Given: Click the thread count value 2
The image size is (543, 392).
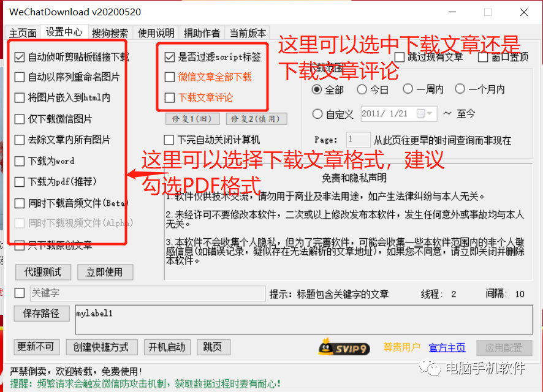Looking at the screenshot, I should pos(454,295).
